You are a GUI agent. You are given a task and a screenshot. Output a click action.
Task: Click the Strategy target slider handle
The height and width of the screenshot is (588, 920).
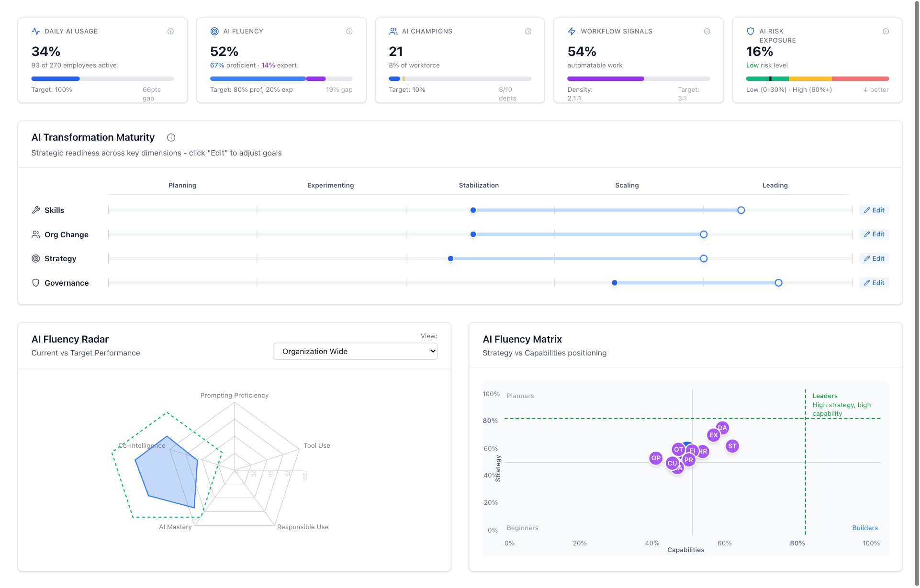[704, 259]
